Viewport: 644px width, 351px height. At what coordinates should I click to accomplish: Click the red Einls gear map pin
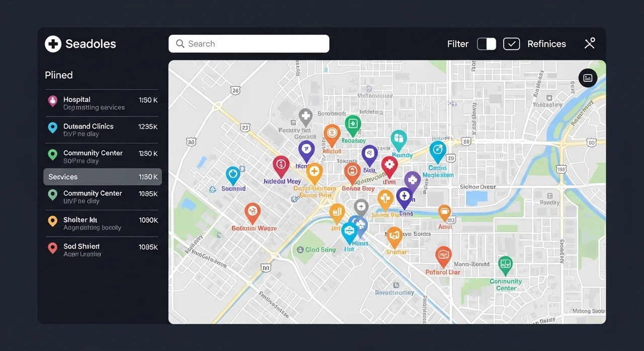tap(389, 166)
